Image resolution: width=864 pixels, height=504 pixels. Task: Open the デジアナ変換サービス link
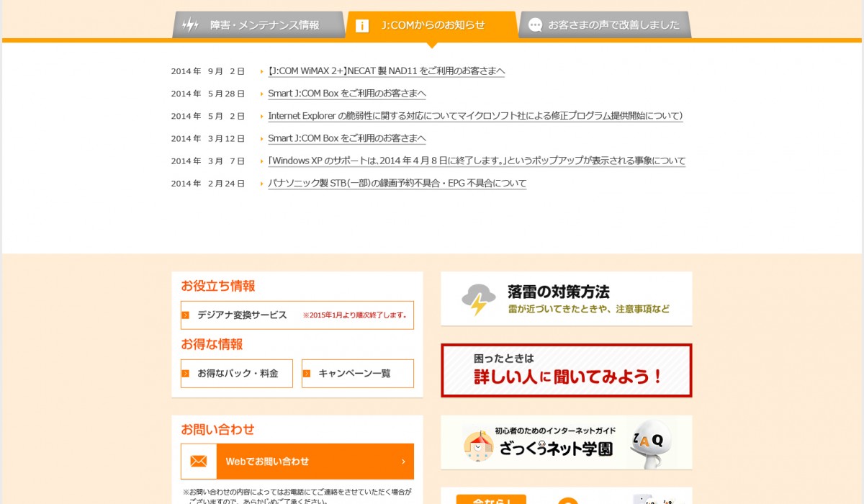[297, 315]
